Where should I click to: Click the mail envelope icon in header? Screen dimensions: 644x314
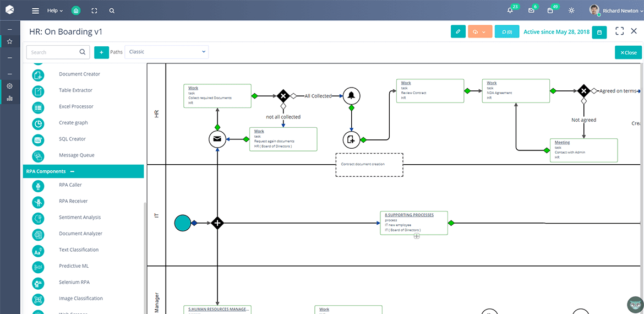pos(531,10)
